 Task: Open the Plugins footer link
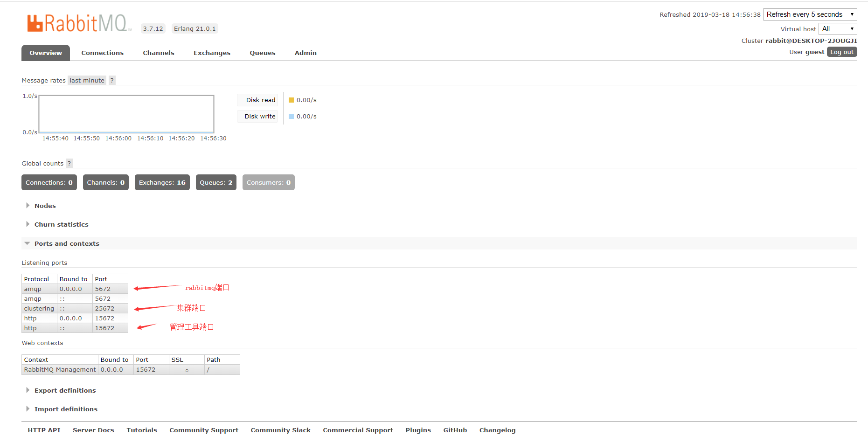point(418,430)
